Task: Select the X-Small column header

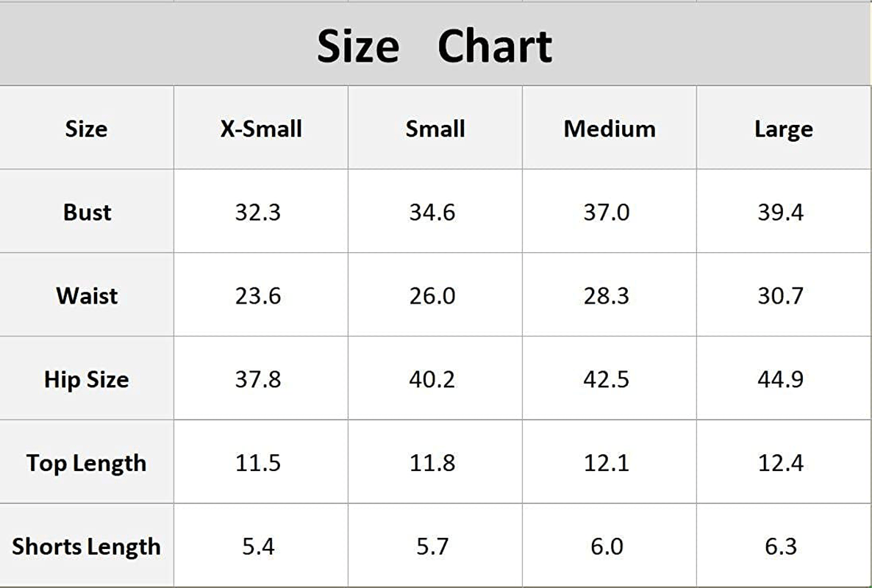Action: (261, 129)
